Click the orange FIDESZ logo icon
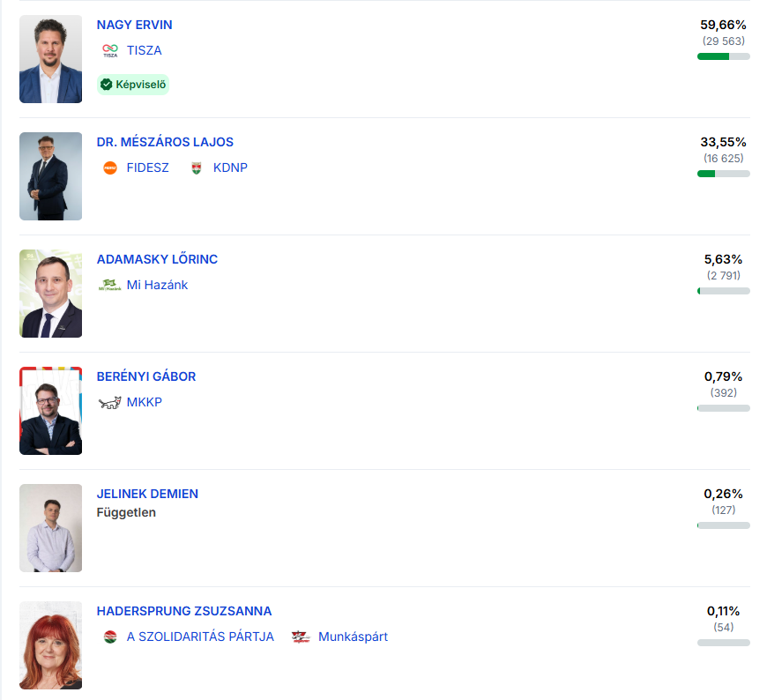The height and width of the screenshot is (700, 767). click(110, 168)
